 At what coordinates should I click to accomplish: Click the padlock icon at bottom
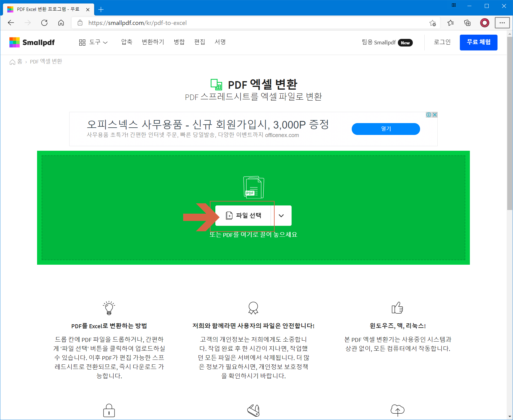(109, 410)
